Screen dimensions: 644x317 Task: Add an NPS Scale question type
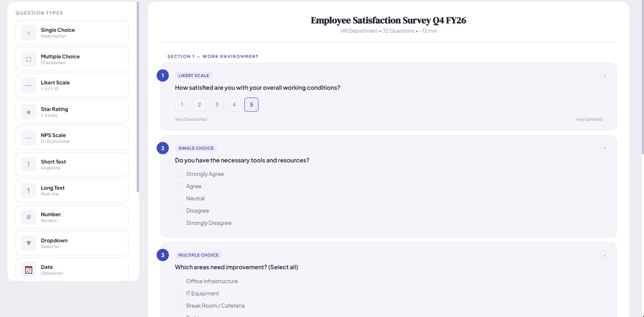(72, 138)
